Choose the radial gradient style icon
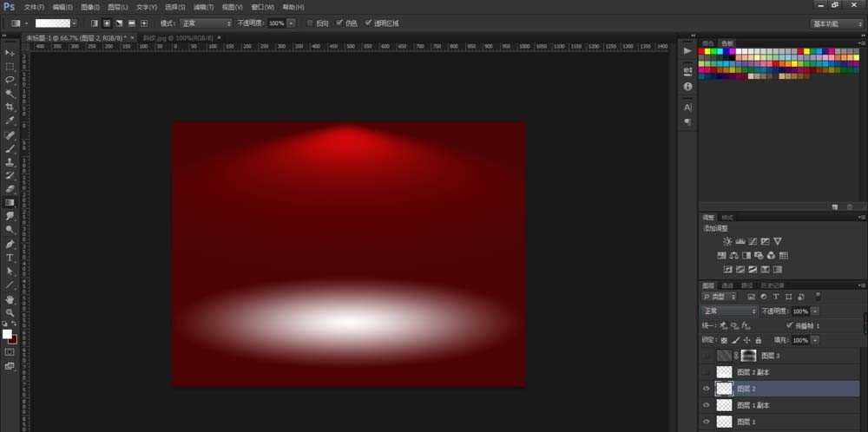 (x=107, y=23)
